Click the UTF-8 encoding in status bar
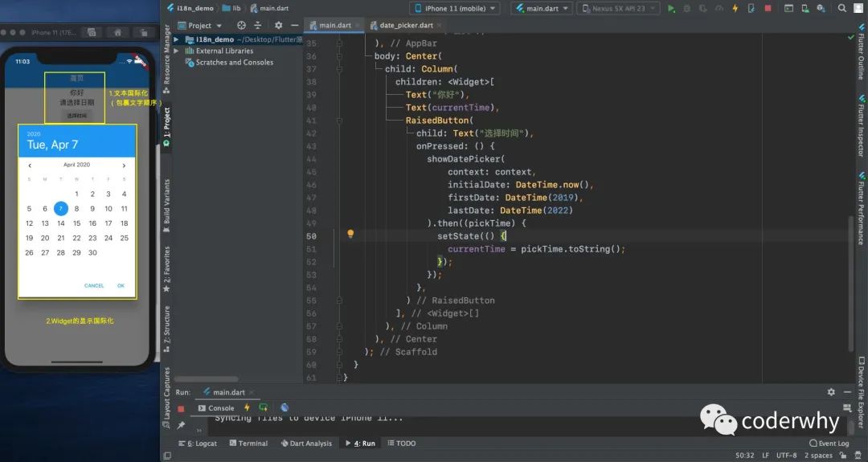 tap(786, 456)
